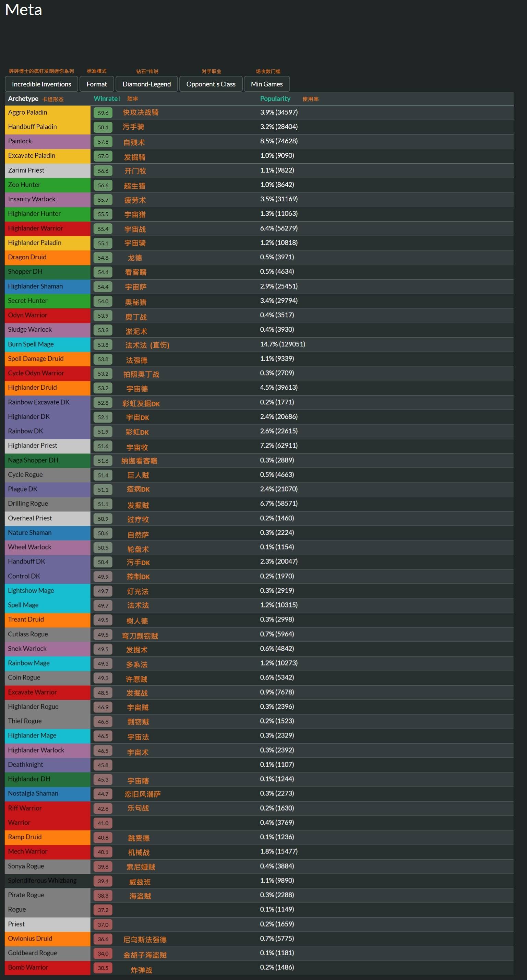The width and height of the screenshot is (527, 980).
Task: Open Highlander Druid archetype
Action: coord(48,388)
